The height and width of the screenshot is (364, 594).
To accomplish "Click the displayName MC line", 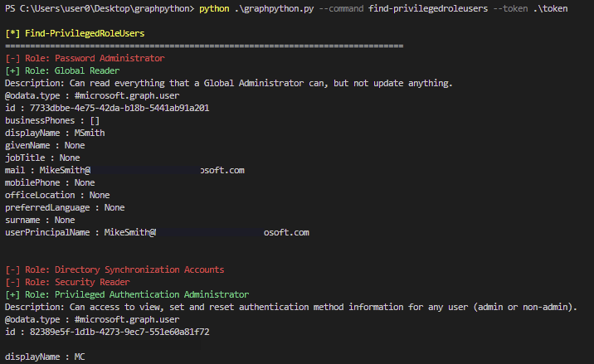I will pyautogui.click(x=45, y=357).
